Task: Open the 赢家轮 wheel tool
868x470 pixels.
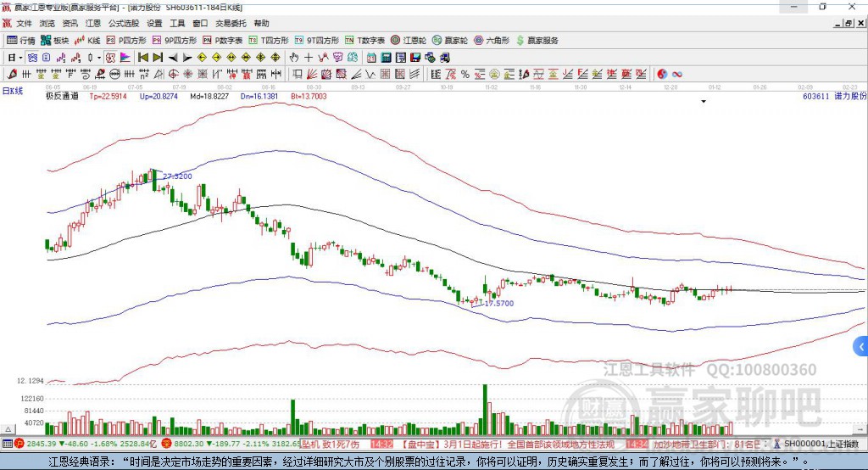Action: (x=450, y=41)
